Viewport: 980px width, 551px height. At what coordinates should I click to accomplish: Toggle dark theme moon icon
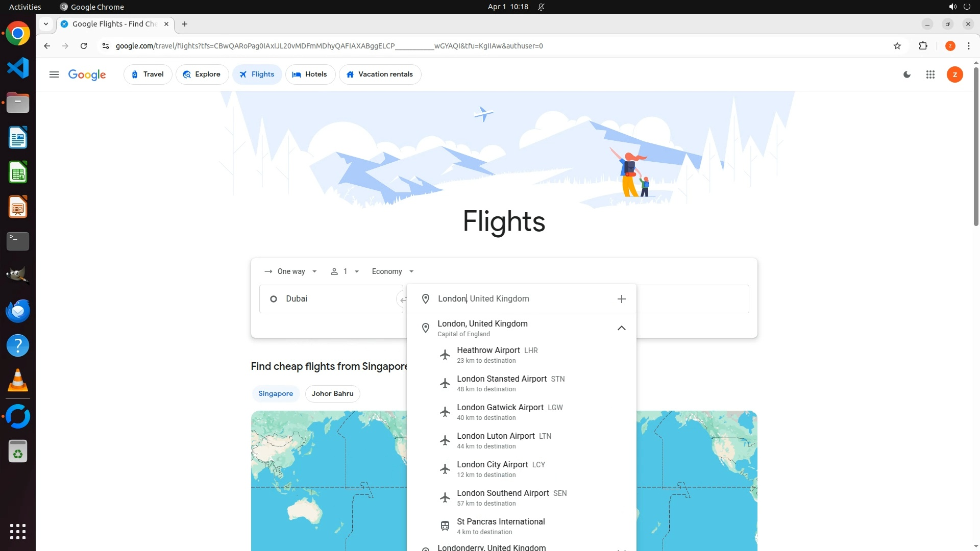[x=907, y=74]
